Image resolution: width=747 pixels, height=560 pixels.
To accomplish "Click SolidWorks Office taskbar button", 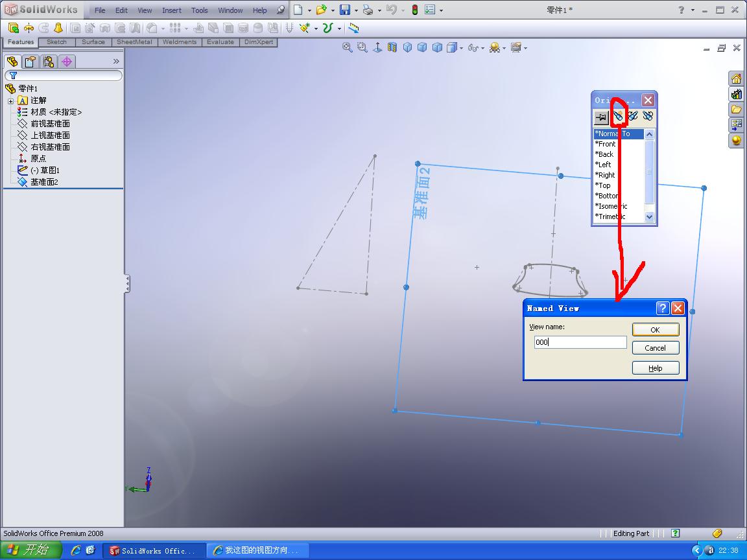I will [x=154, y=550].
